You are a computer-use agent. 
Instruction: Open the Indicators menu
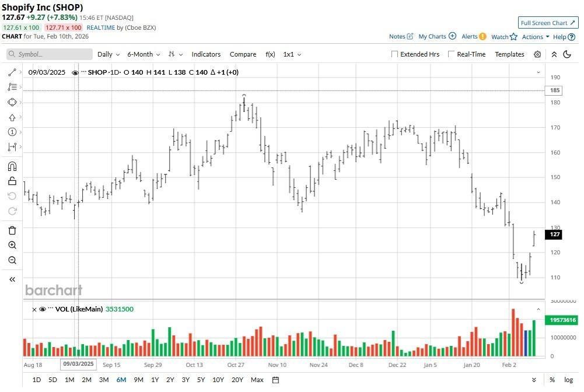tap(206, 54)
